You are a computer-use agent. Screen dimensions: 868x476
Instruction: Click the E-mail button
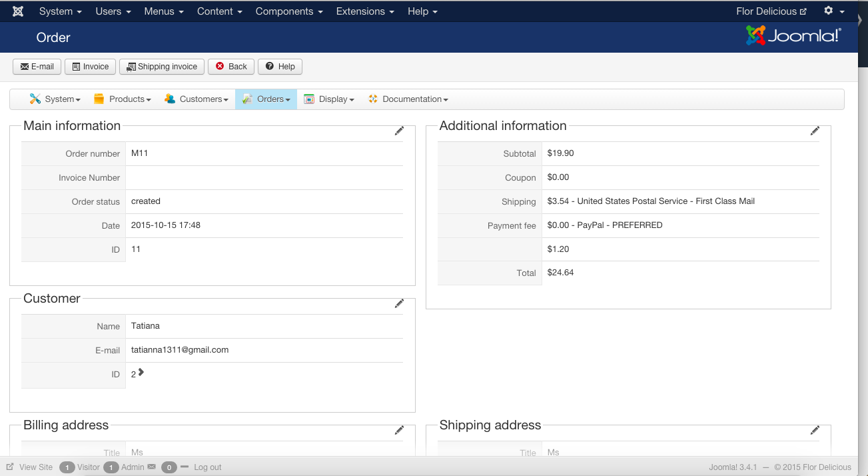[37, 67]
